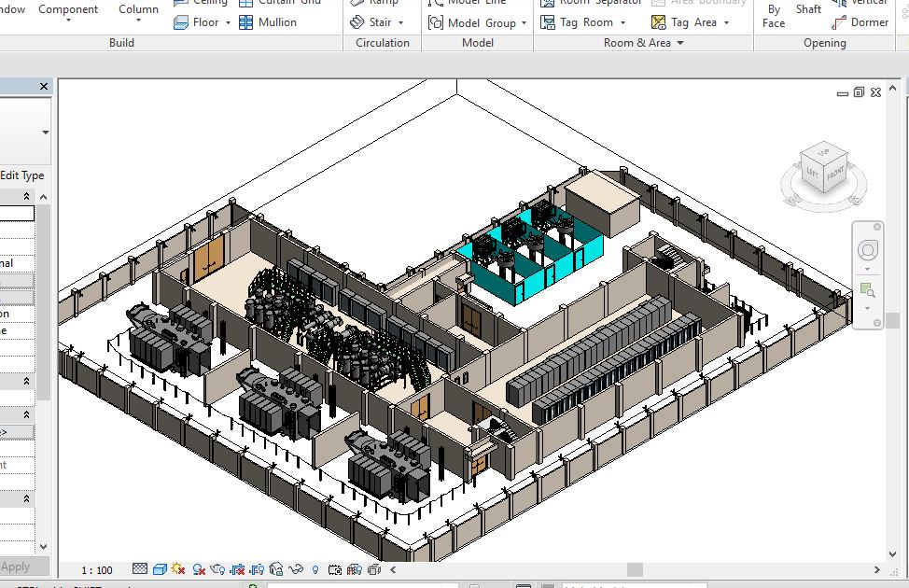Click the FRONT face of the ViewCube
Screen dimensions: 909x588
(x=834, y=176)
